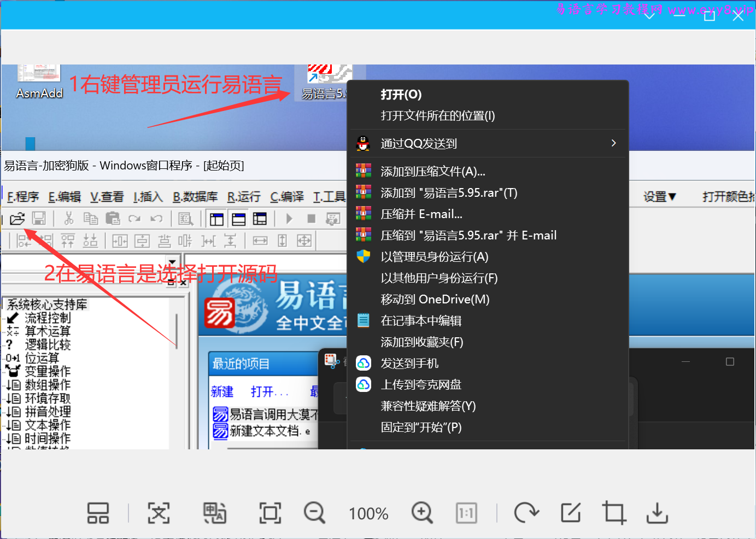This screenshot has height=539, width=756.
Task: Select 固定到"开始"(P)
Action: click(x=488, y=427)
